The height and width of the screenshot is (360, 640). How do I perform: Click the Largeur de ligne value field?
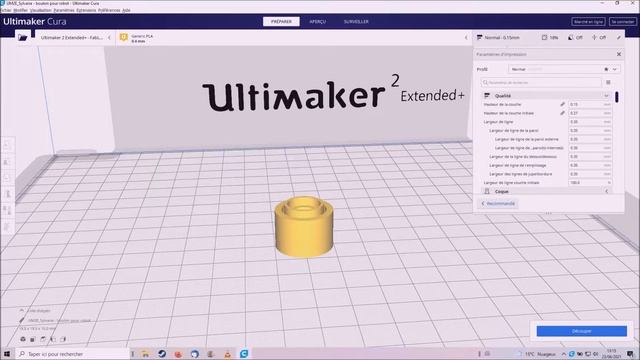[590, 122]
